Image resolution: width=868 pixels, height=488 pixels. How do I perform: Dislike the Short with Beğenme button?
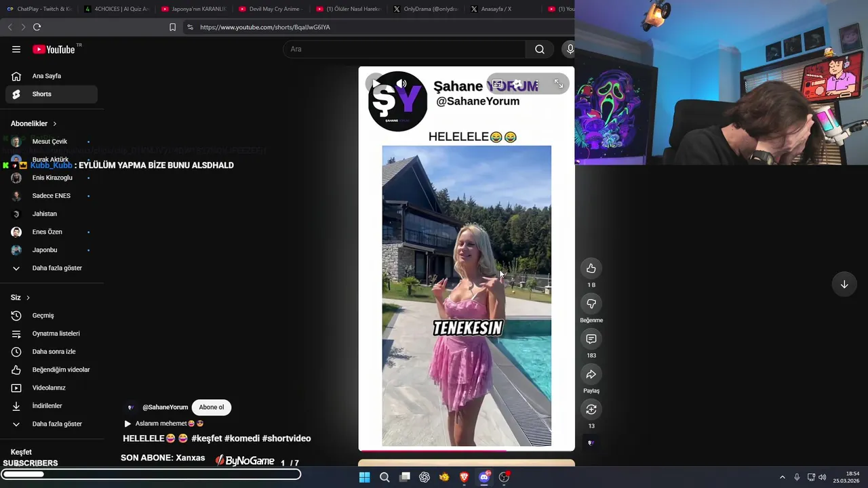591,304
